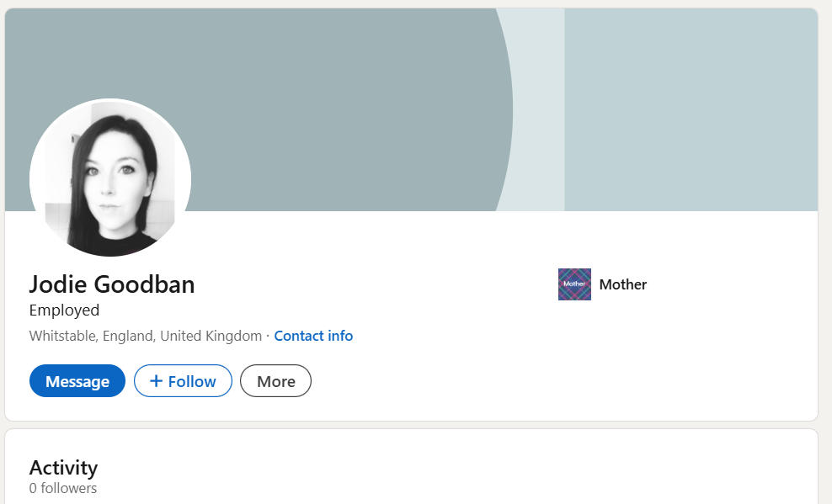Click the light blue right banner panel

[691, 109]
